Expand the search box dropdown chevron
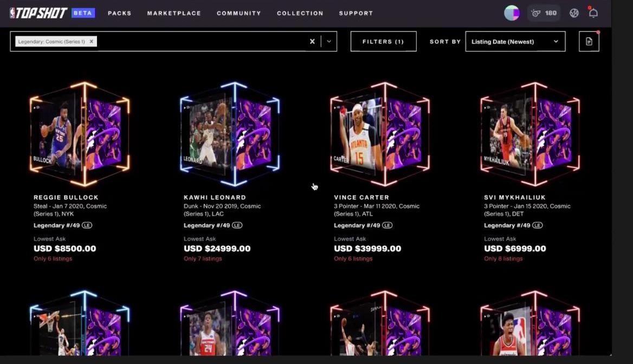 tap(329, 41)
